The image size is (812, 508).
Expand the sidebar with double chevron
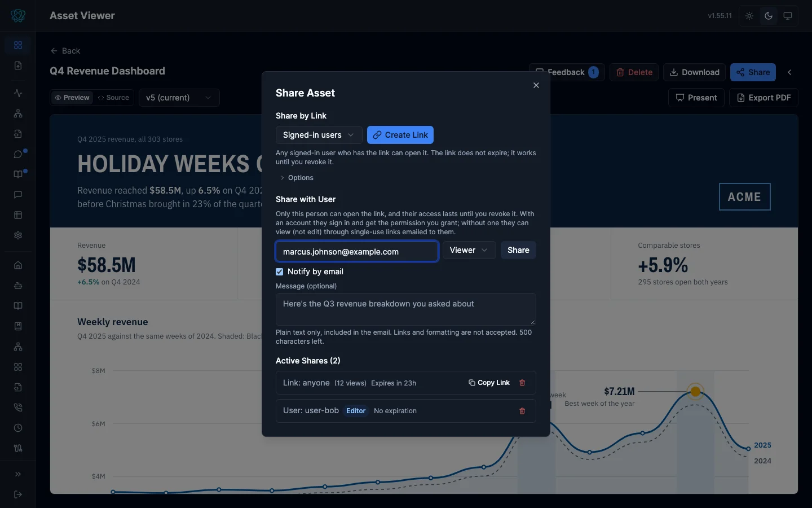(18, 474)
